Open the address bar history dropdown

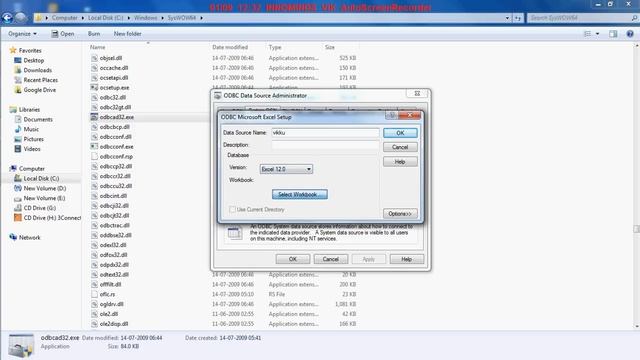(507, 18)
